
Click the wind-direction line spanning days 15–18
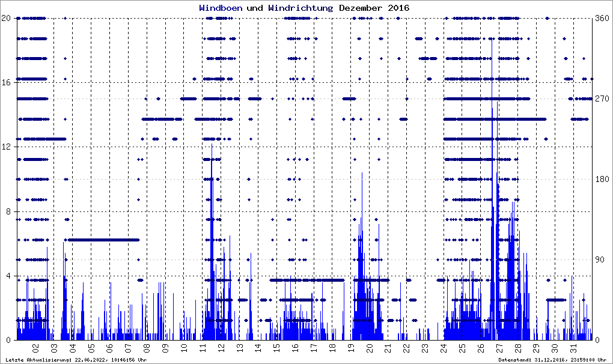pyautogui.click(x=307, y=280)
